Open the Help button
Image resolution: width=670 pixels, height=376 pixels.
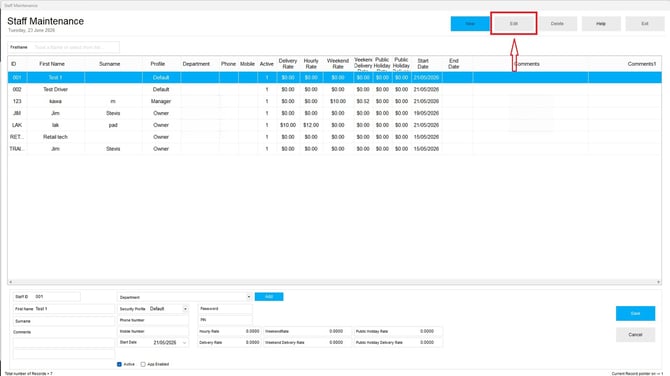pos(601,24)
